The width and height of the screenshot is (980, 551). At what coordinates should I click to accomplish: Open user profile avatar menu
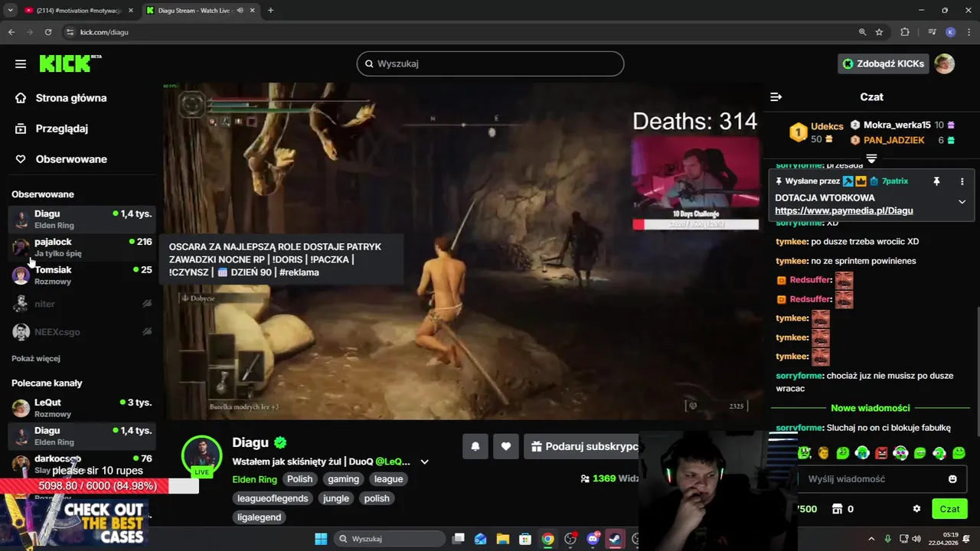click(x=944, y=64)
